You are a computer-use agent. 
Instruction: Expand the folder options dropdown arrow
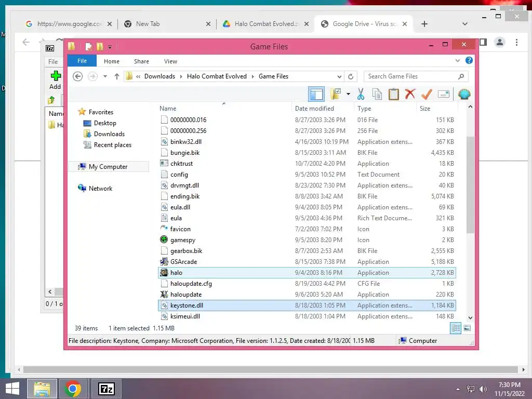click(x=348, y=94)
